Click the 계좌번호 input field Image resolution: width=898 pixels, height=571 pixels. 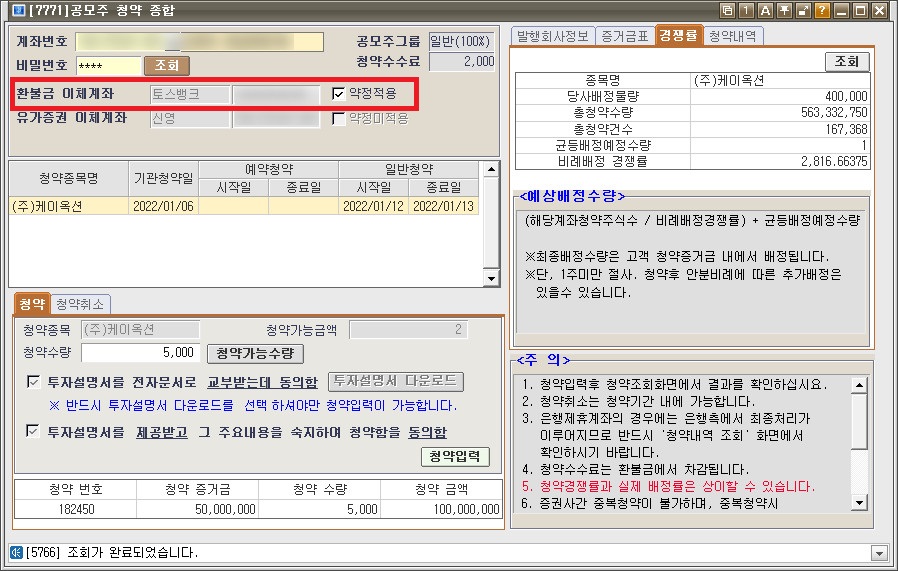pos(200,42)
